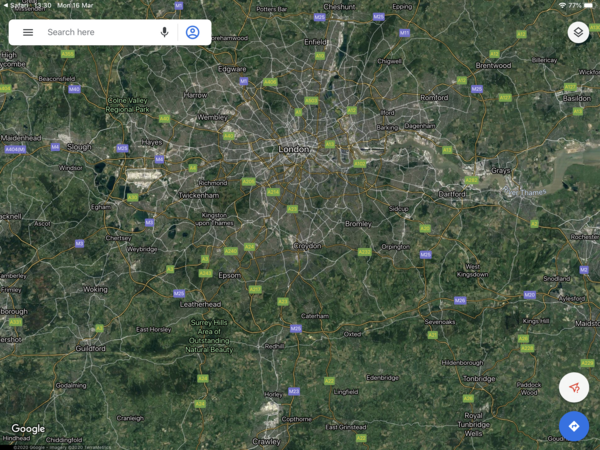Image resolution: width=600 pixels, height=450 pixels.
Task: Open the hamburger menu in search bar
Action: coord(28,32)
